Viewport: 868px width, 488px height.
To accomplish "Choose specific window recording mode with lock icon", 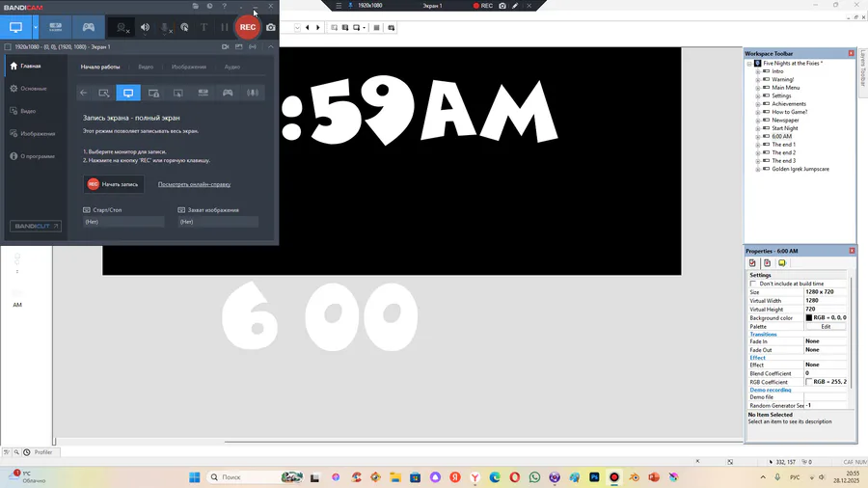I will [x=154, y=93].
